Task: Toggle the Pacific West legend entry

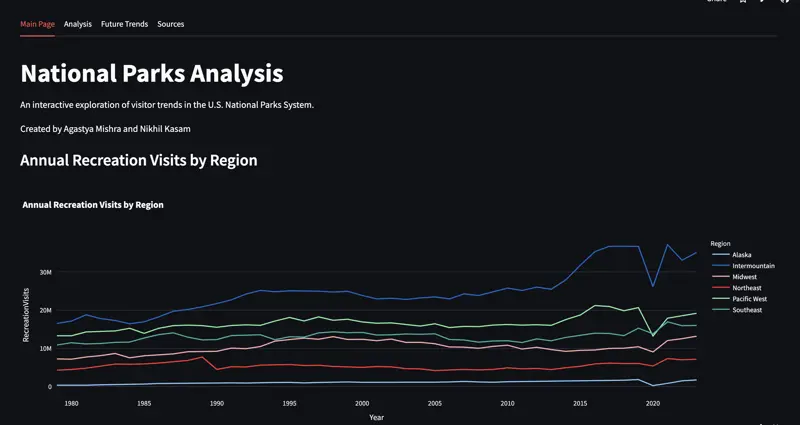Action: coord(750,299)
